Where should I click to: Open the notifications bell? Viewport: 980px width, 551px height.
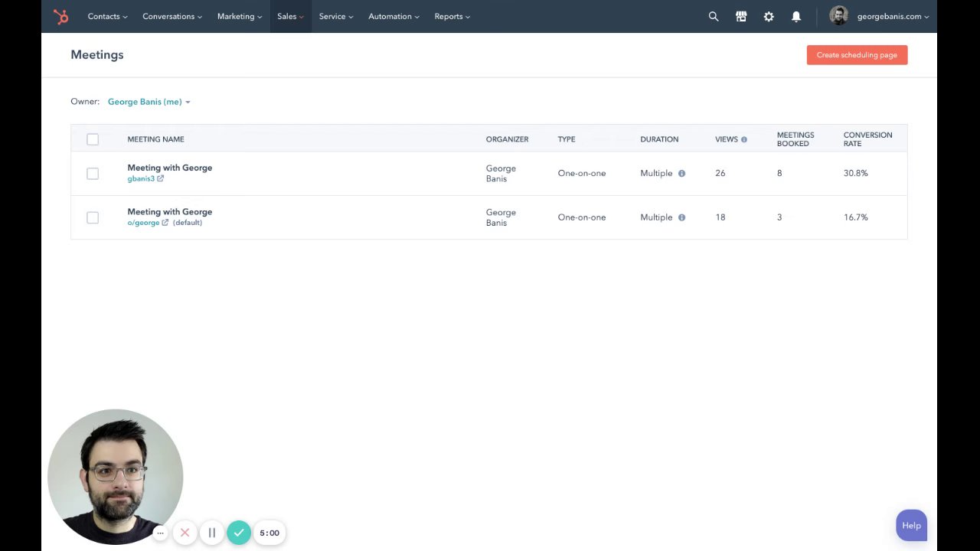(x=796, y=16)
